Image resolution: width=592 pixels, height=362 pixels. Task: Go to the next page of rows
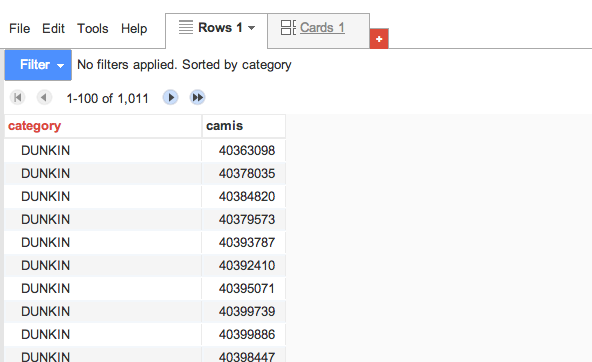pyautogui.click(x=170, y=98)
